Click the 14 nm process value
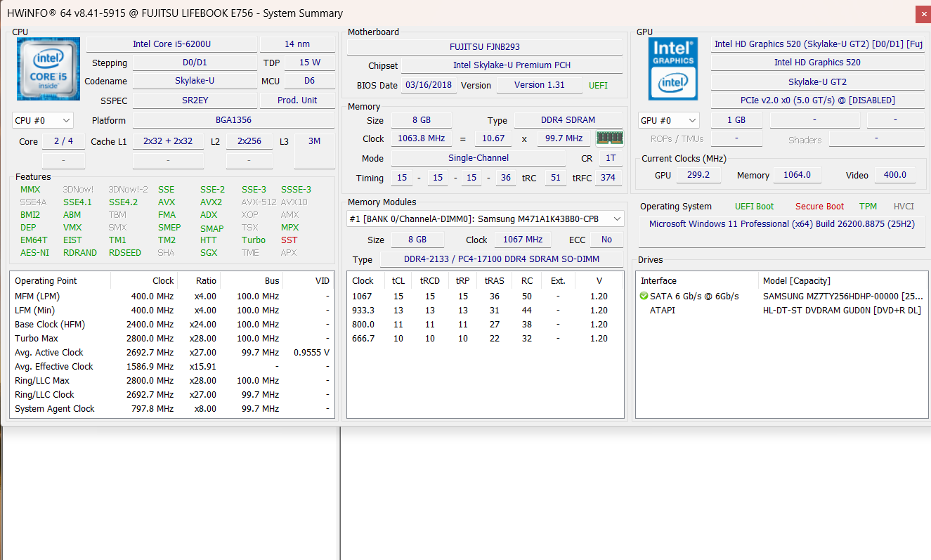 pos(298,44)
